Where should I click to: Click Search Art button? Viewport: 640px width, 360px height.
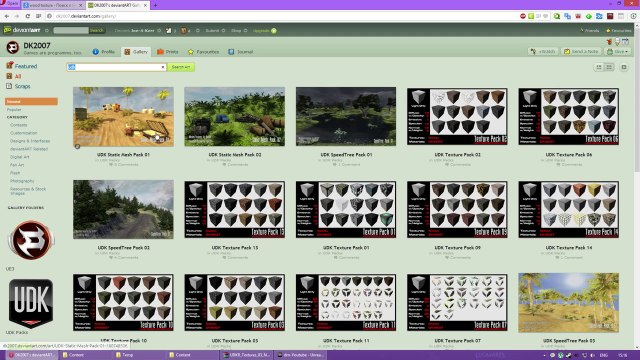181,67
